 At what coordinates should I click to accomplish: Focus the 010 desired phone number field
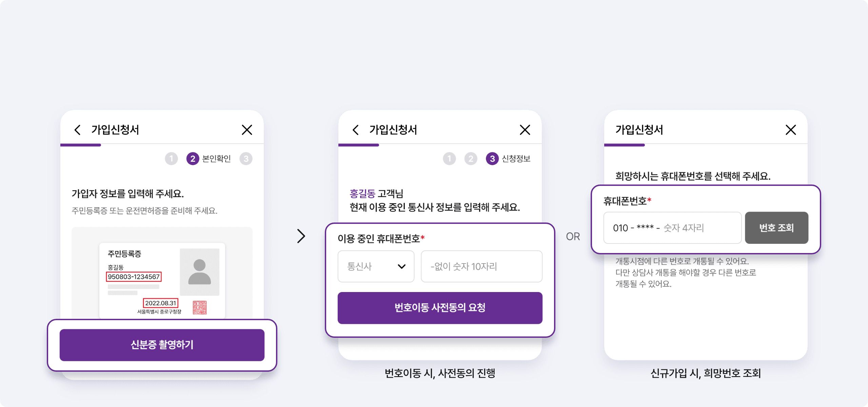[x=672, y=228]
